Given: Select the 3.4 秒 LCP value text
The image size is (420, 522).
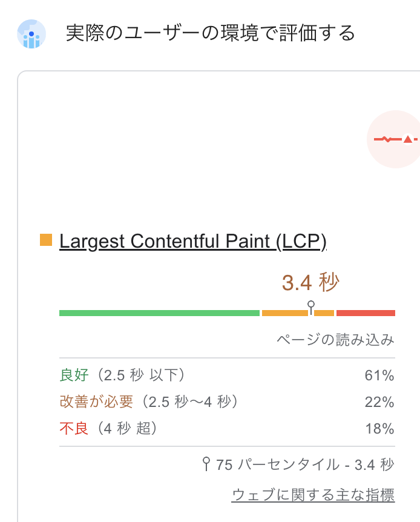Looking at the screenshot, I should (x=310, y=283).
